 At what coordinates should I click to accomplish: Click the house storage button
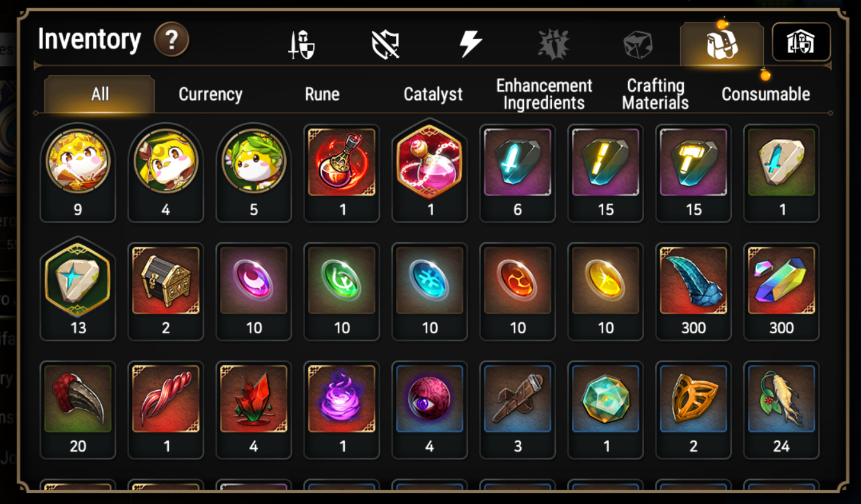[801, 42]
